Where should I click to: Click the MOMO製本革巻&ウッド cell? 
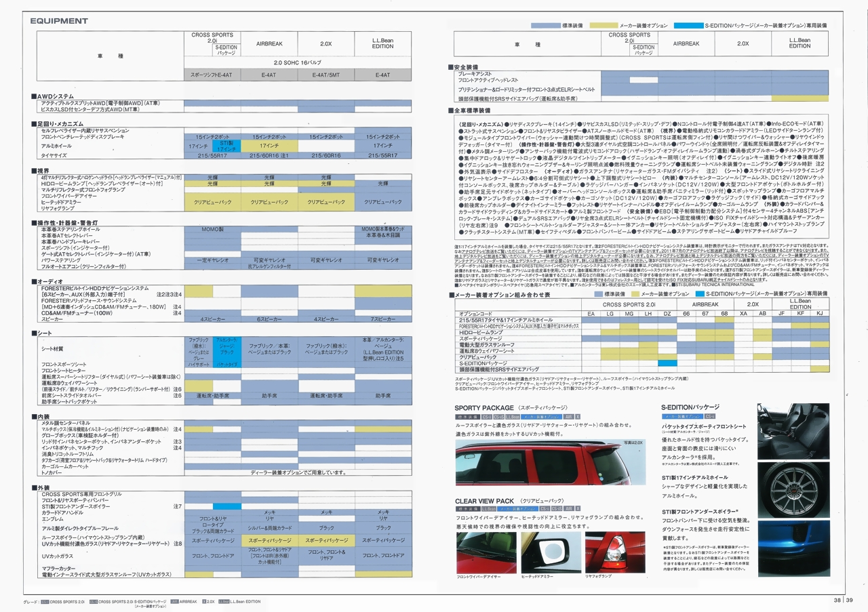[x=382, y=230]
